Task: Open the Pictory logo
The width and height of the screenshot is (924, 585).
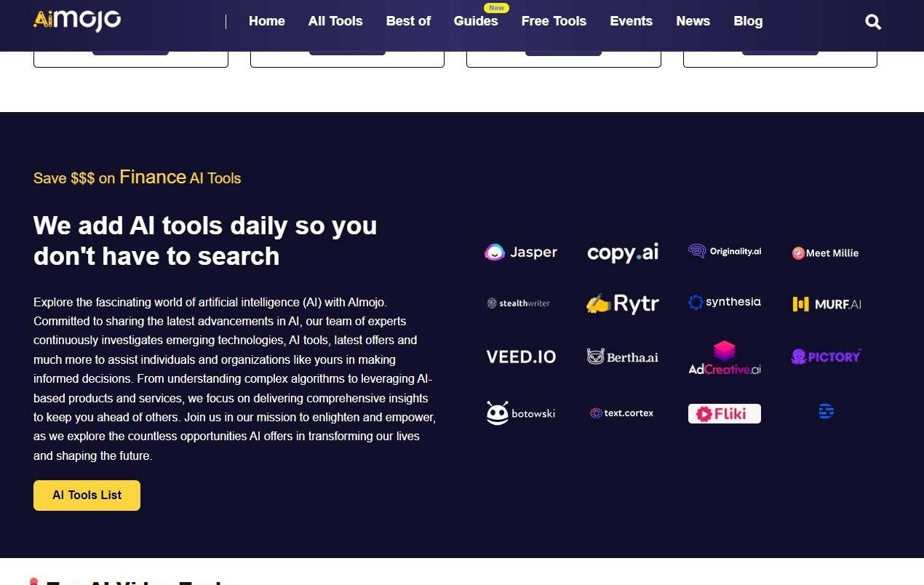Action: pyautogui.click(x=826, y=356)
